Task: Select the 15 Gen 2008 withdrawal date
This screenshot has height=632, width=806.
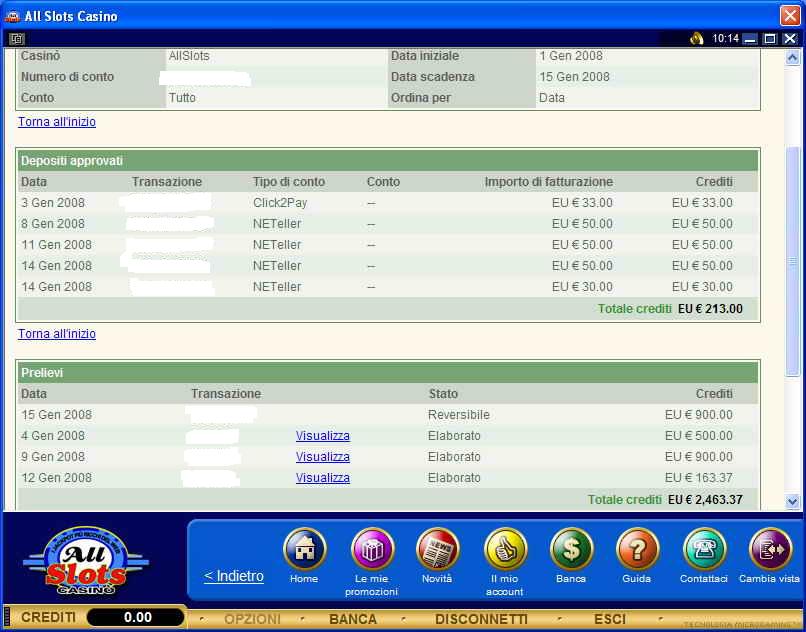Action: pyautogui.click(x=57, y=415)
